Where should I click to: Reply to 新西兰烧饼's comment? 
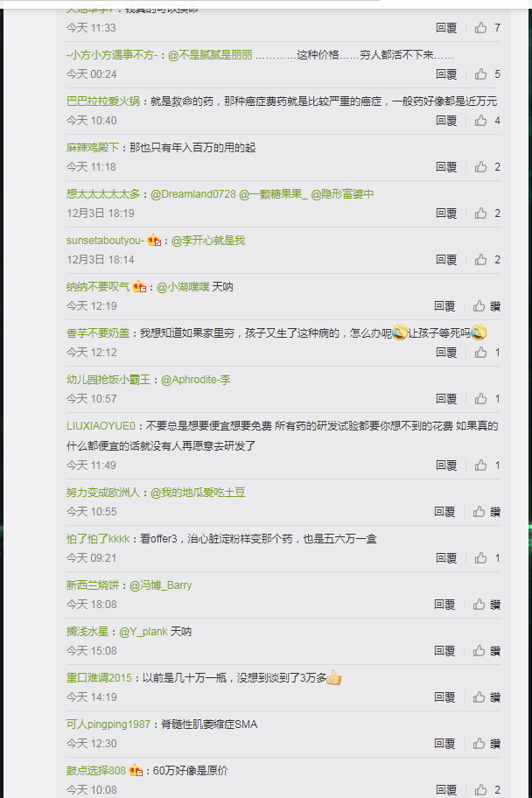[444, 604]
